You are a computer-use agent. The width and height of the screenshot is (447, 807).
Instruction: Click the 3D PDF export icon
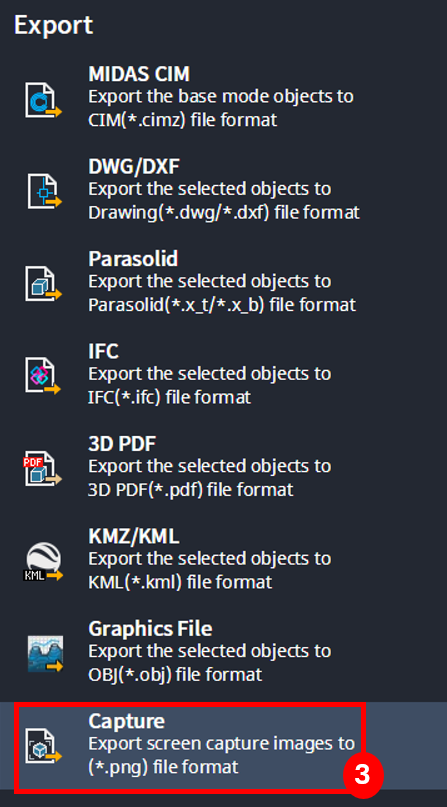(42, 469)
